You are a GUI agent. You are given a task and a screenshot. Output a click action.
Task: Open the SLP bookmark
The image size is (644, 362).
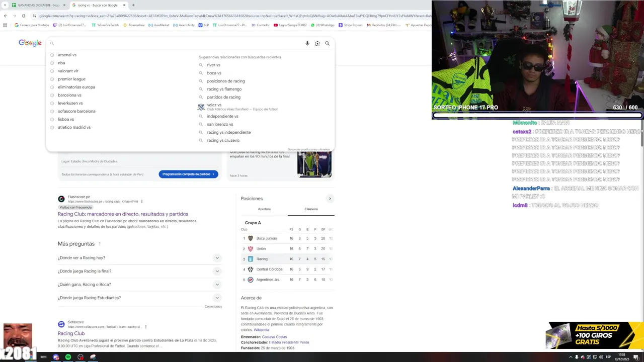pyautogui.click(x=204, y=25)
